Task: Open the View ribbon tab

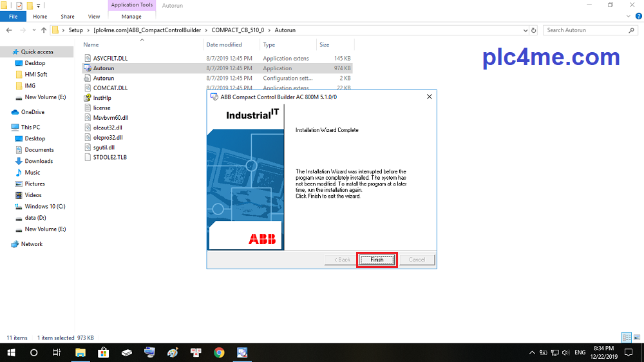Action: click(93, 17)
